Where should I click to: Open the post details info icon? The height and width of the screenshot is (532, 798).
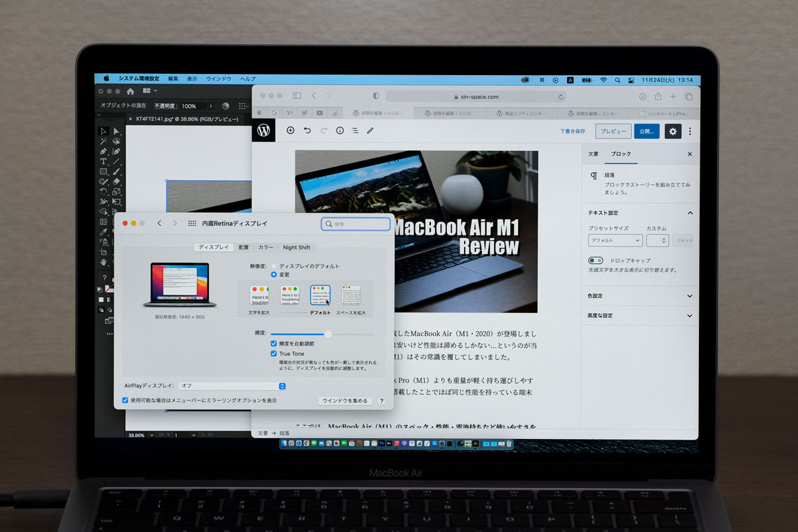(x=340, y=131)
